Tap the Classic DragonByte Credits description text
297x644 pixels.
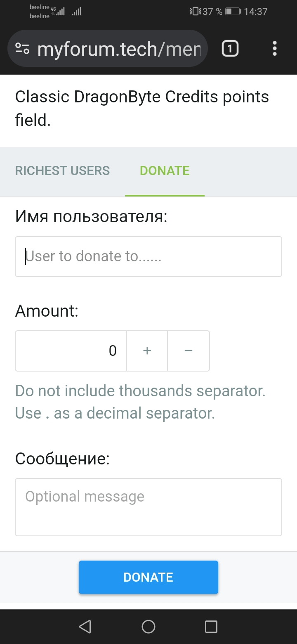[142, 108]
